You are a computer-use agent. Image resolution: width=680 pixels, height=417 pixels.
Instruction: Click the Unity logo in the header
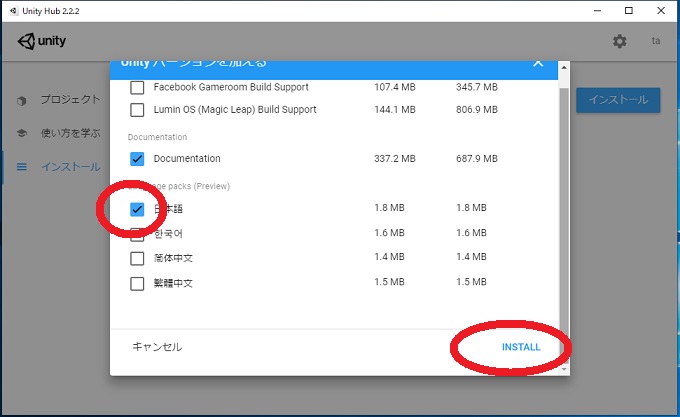pos(42,41)
